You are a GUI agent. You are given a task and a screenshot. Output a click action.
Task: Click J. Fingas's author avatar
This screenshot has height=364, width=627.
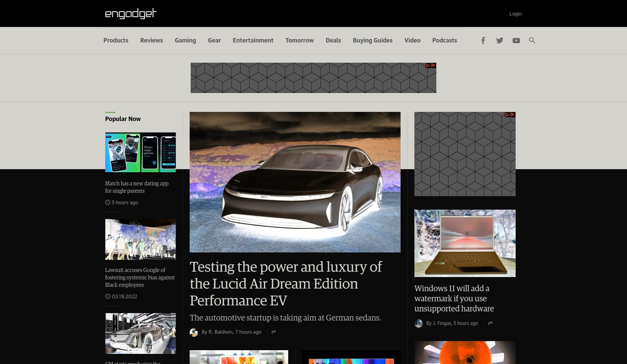pos(418,324)
